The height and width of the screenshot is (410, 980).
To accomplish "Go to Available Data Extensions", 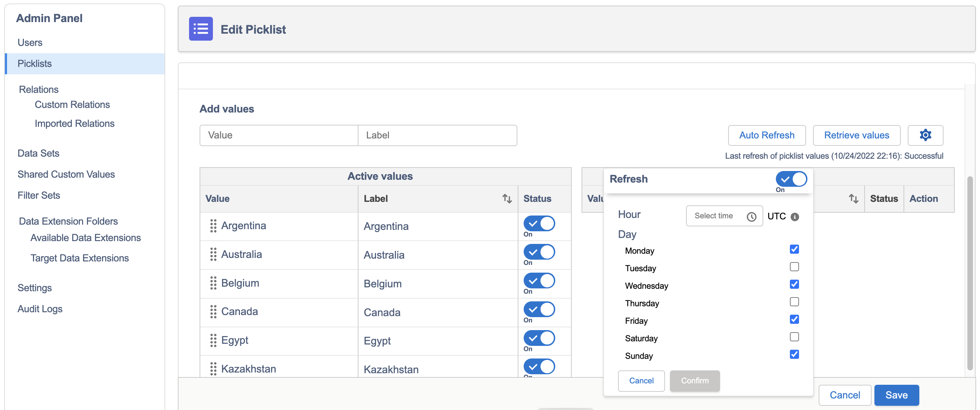I will tap(85, 238).
